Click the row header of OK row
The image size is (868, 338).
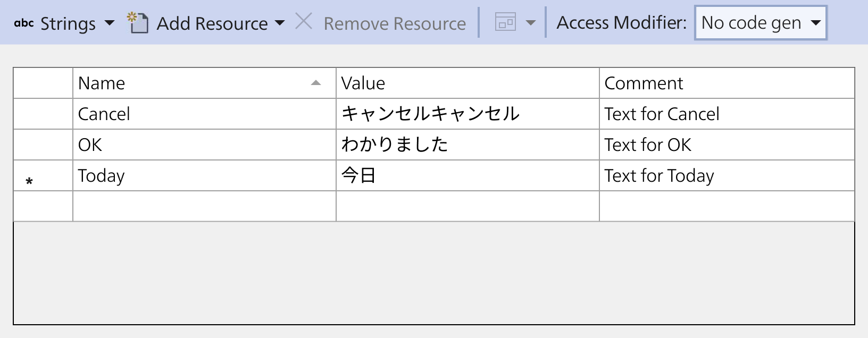[43, 145]
